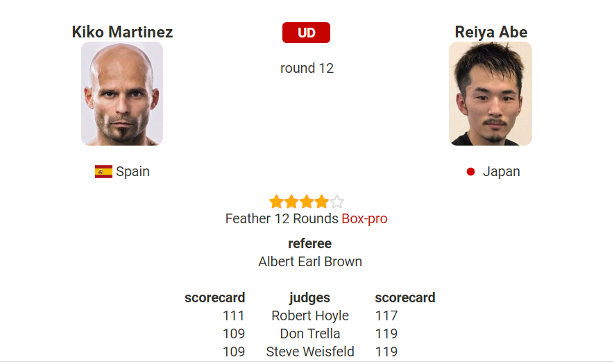
Task: Open the Box-pro link
Action: [364, 218]
